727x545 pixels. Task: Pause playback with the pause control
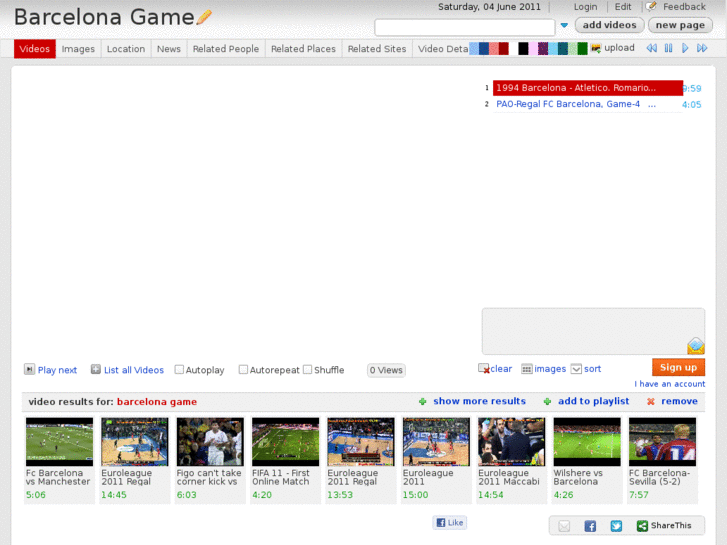pyautogui.click(x=668, y=48)
